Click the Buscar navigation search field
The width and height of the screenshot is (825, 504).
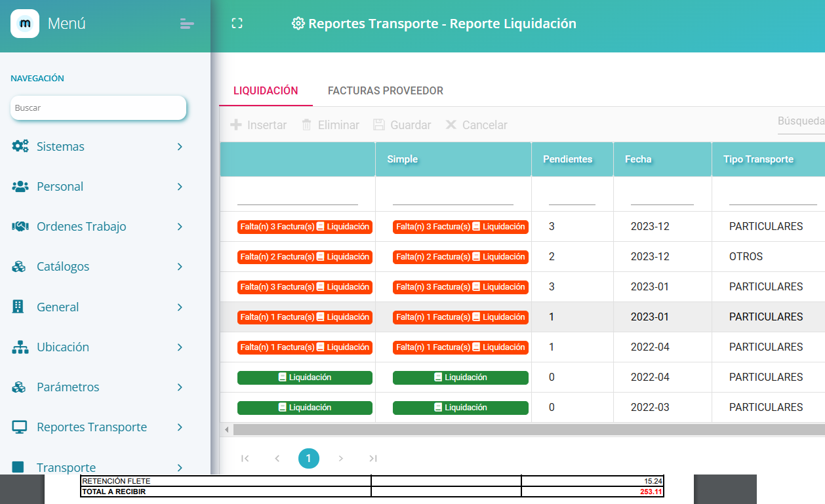(98, 108)
